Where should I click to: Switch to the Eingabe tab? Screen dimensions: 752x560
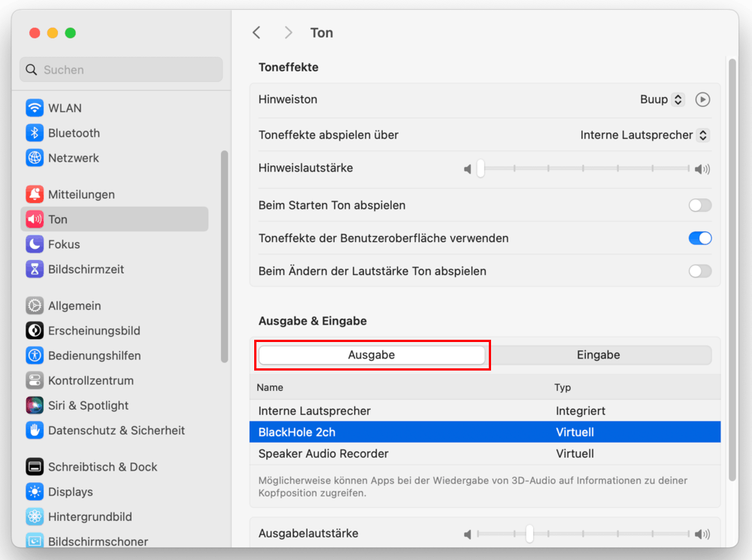(x=599, y=355)
